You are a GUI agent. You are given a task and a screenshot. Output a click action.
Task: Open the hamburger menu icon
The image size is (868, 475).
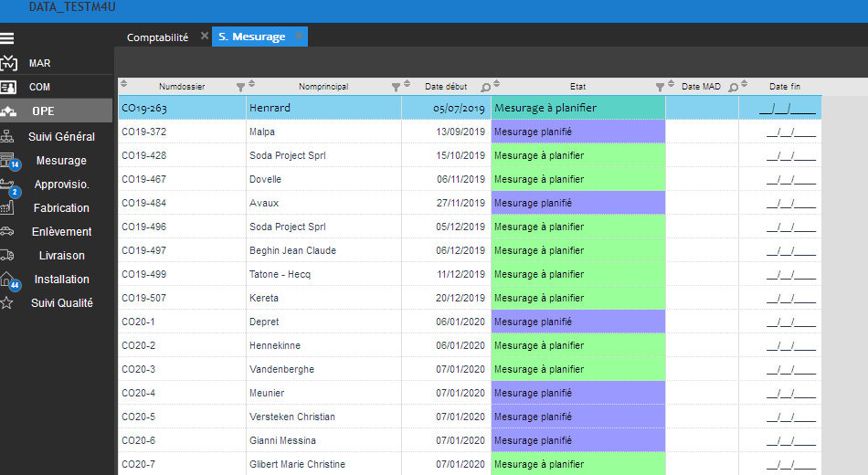(8, 38)
